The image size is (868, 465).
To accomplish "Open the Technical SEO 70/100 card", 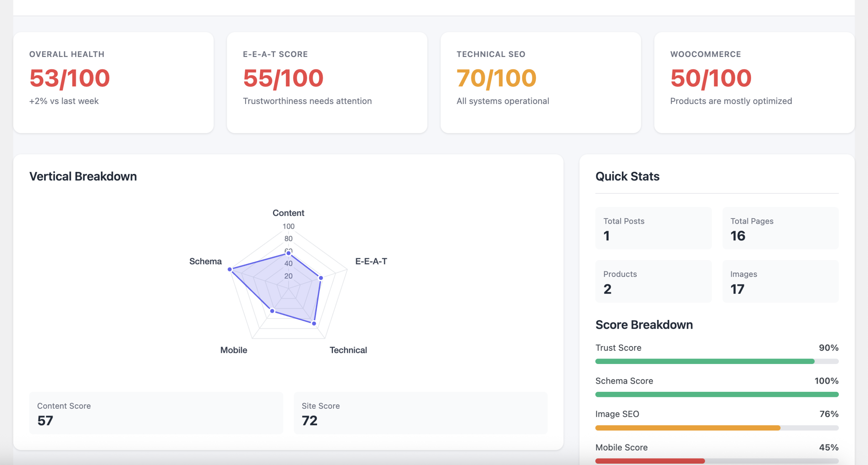I will click(540, 82).
